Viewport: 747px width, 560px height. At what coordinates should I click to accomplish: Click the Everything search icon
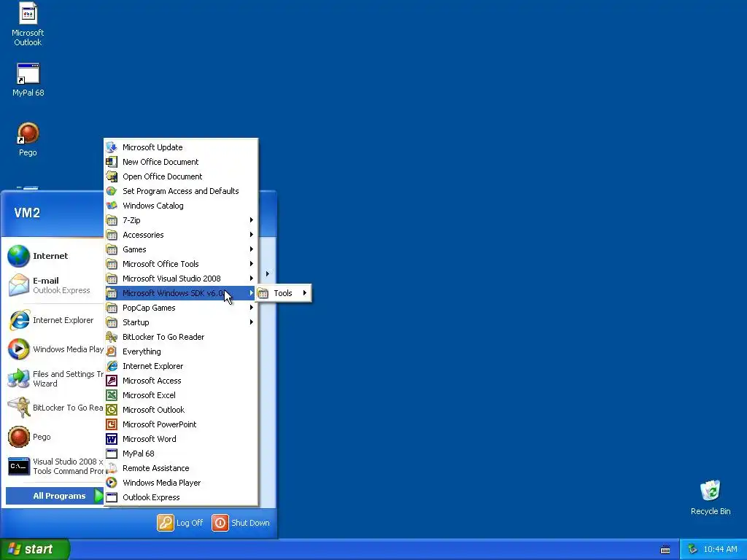click(112, 351)
